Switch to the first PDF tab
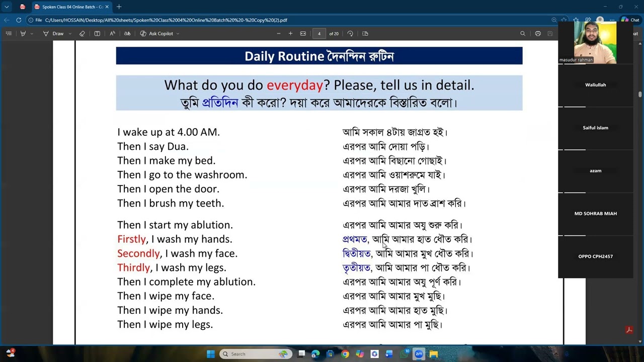This screenshot has height=362, width=644. tap(23, 7)
